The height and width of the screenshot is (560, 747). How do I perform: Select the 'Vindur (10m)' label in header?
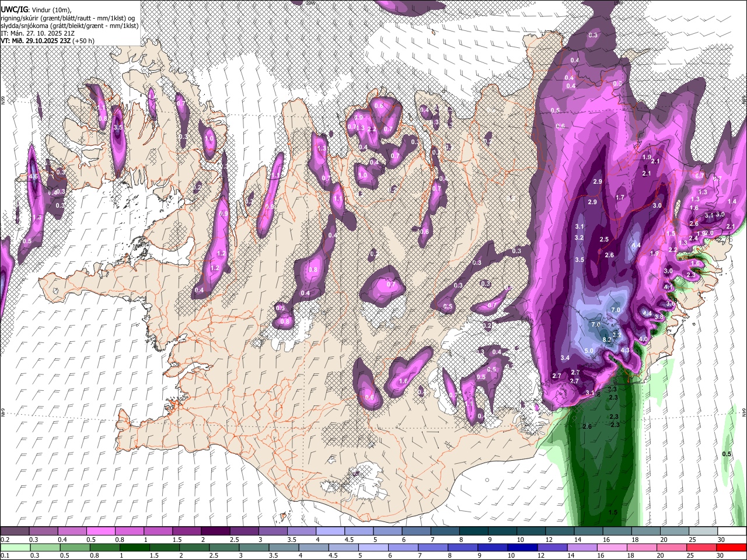(51, 9)
